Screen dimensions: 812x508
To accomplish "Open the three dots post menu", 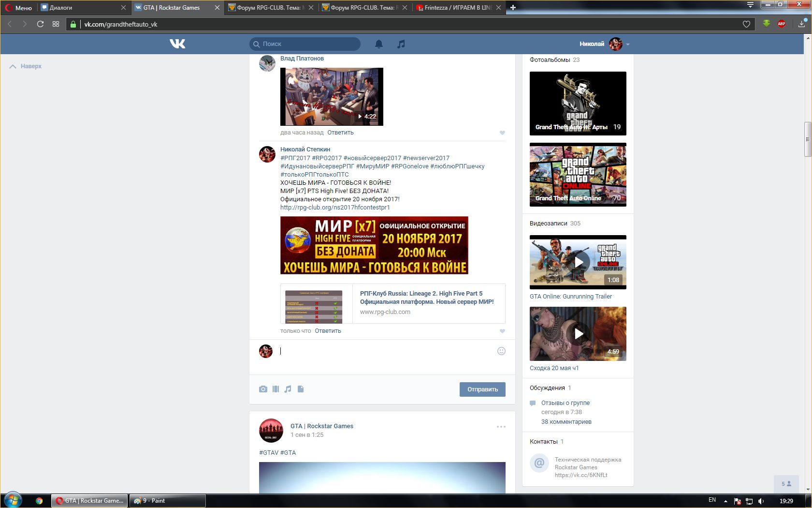I will pos(501,427).
